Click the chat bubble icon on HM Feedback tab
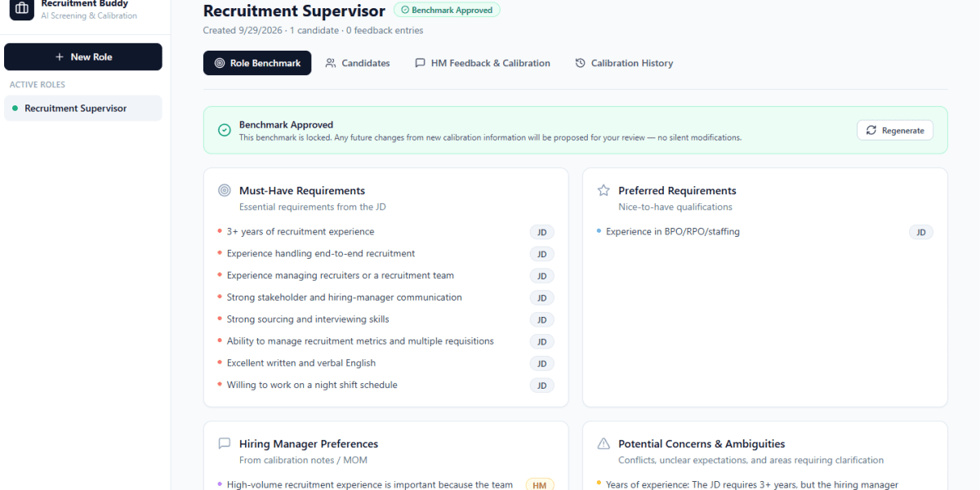Image resolution: width=980 pixels, height=490 pixels. [x=420, y=63]
